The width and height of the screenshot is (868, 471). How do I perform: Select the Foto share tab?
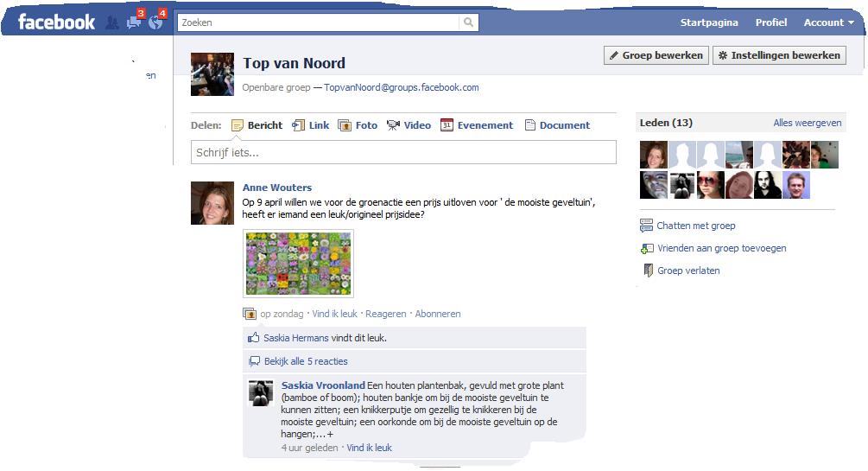[358, 125]
